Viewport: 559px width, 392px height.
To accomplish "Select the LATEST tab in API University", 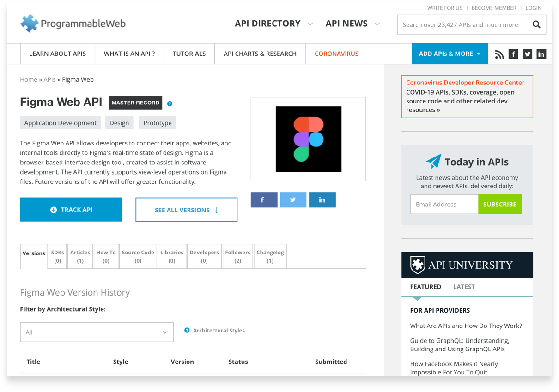I will [464, 287].
